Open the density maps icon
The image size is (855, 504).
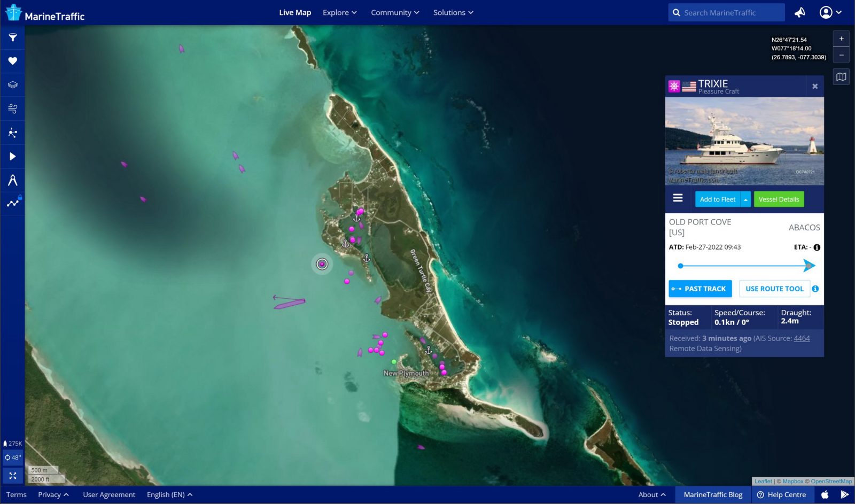[13, 133]
